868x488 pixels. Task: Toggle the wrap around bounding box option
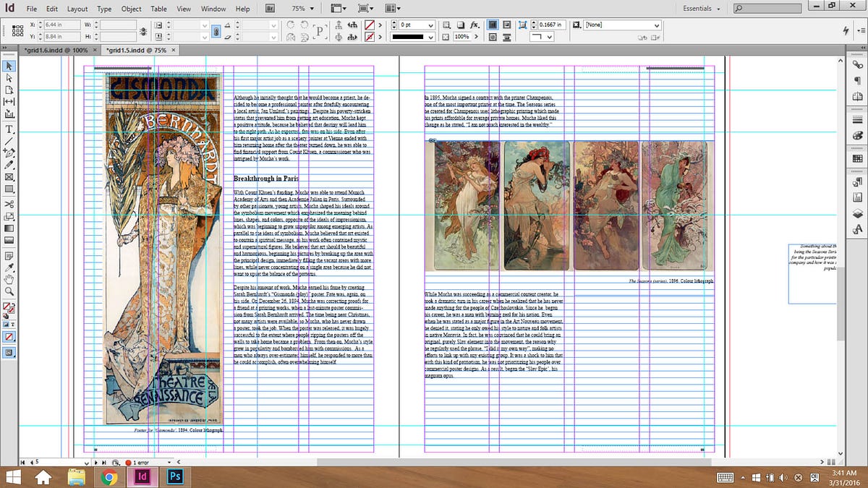pyautogui.click(x=506, y=25)
